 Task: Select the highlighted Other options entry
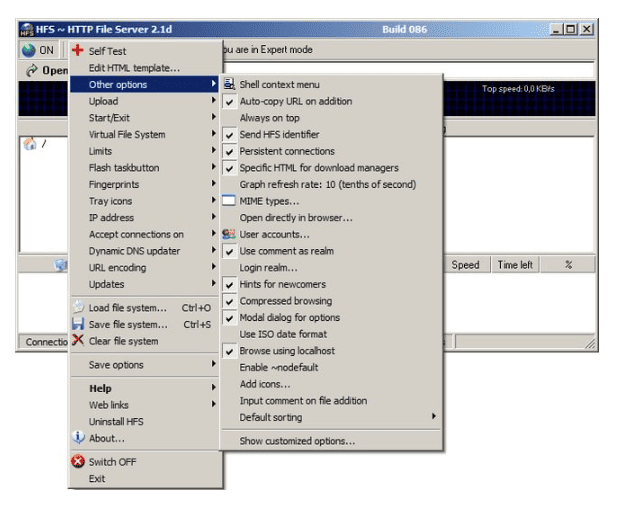(144, 84)
